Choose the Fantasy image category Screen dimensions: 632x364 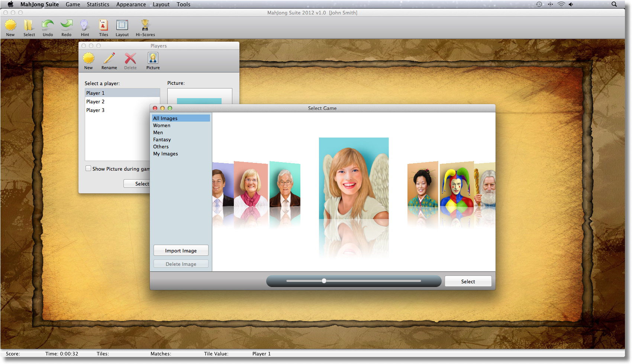[x=162, y=139]
